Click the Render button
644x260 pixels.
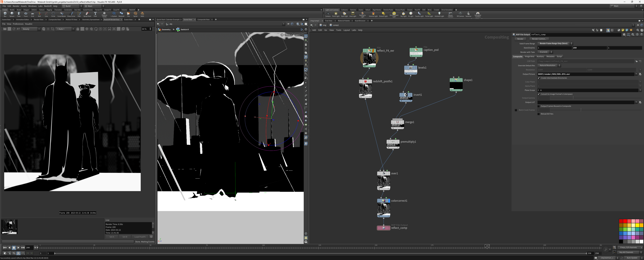point(520,39)
